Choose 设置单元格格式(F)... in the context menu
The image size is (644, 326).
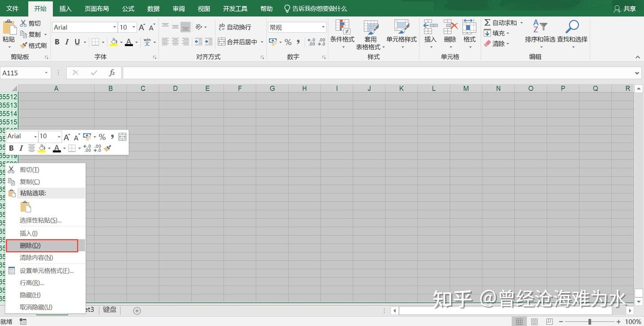click(x=45, y=271)
